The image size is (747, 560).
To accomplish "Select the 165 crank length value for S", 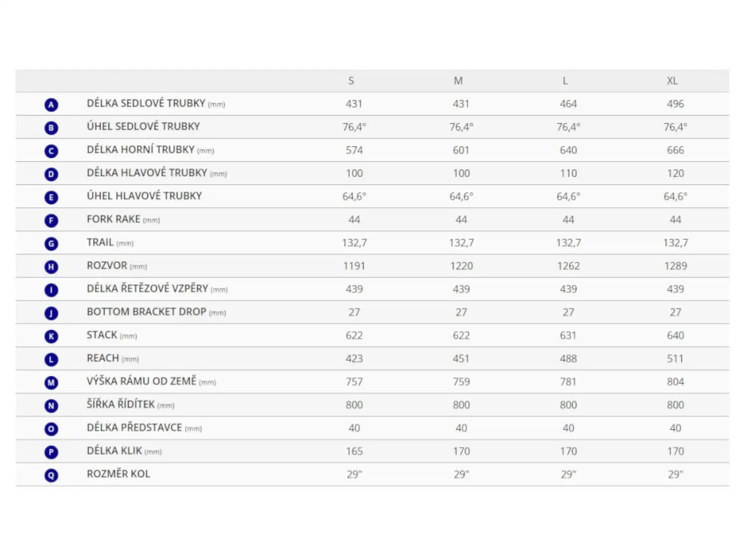I will click(x=354, y=451).
